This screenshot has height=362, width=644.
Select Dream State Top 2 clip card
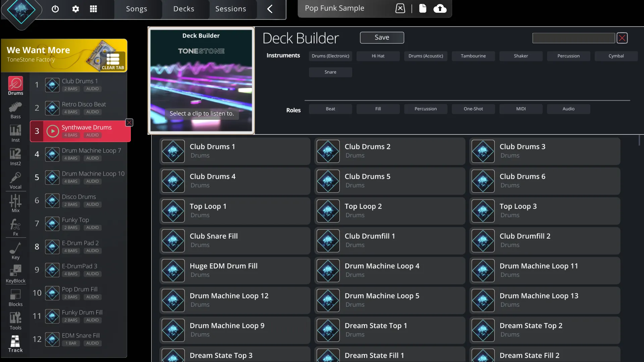(545, 330)
